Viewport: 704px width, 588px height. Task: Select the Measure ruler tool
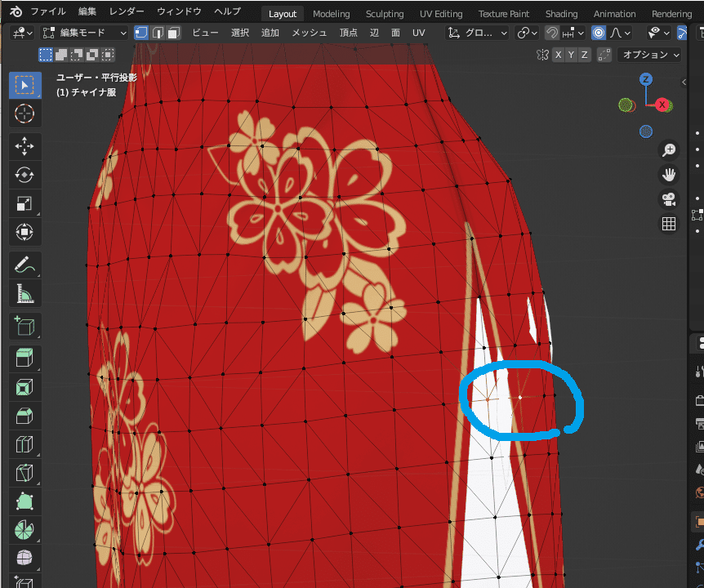point(25,293)
